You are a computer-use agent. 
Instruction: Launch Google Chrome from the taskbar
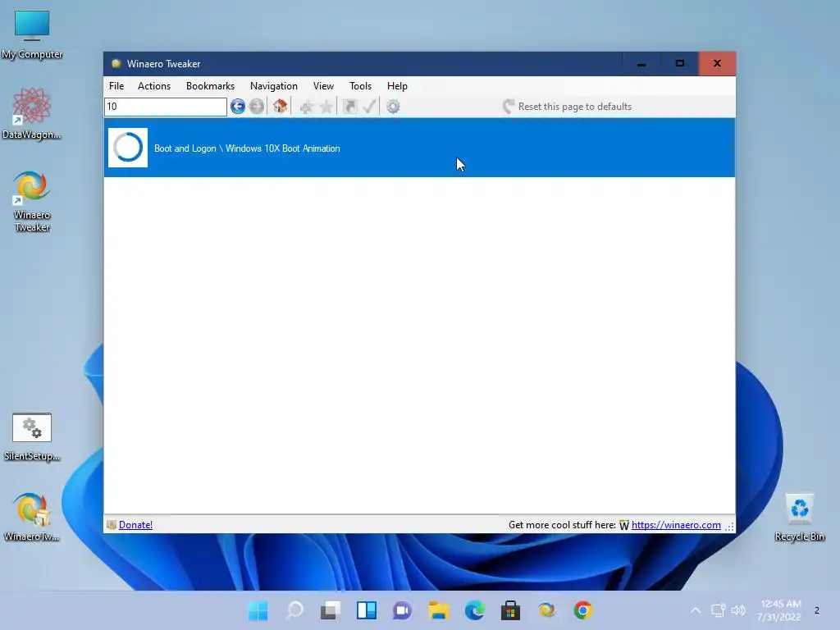click(x=583, y=610)
